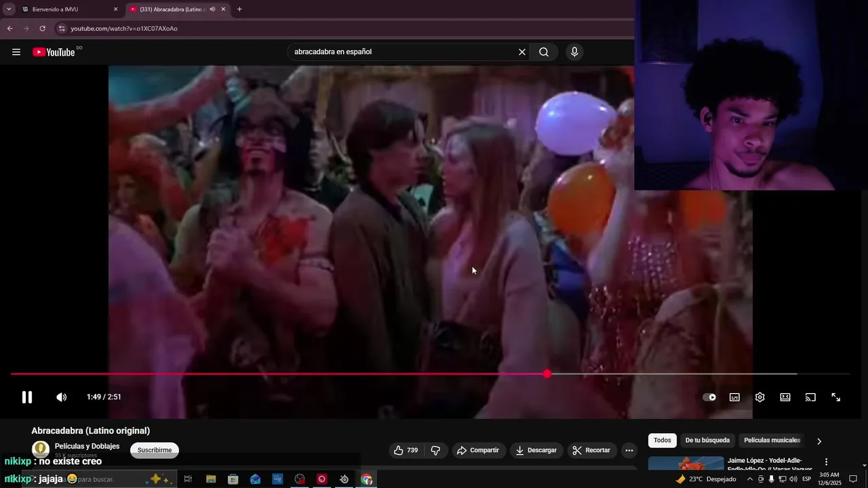Clear the search text with the X

[x=522, y=52]
